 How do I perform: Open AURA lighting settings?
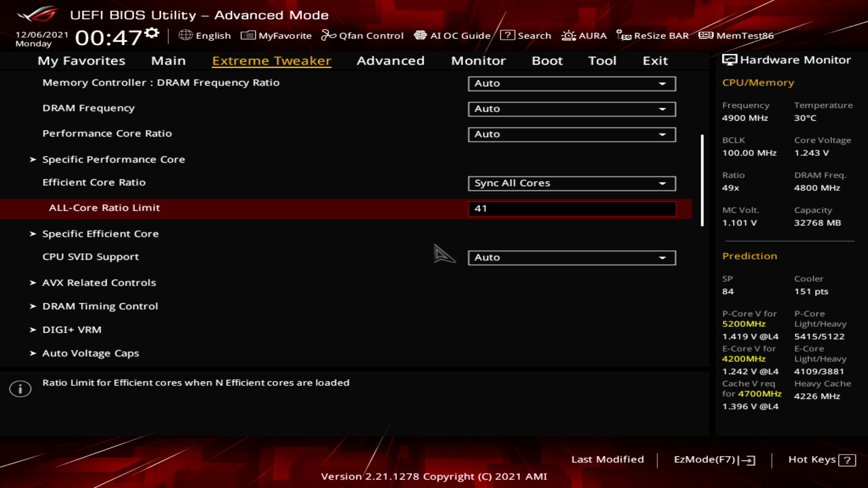coord(584,35)
